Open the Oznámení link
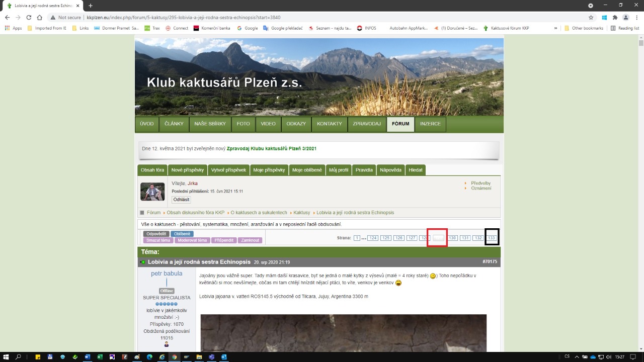The width and height of the screenshot is (644, 362). 481,188
